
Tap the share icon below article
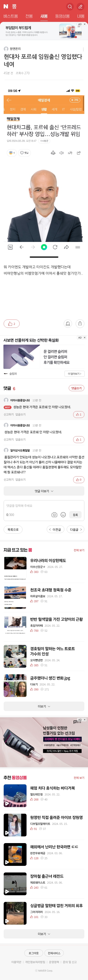[80, 324]
